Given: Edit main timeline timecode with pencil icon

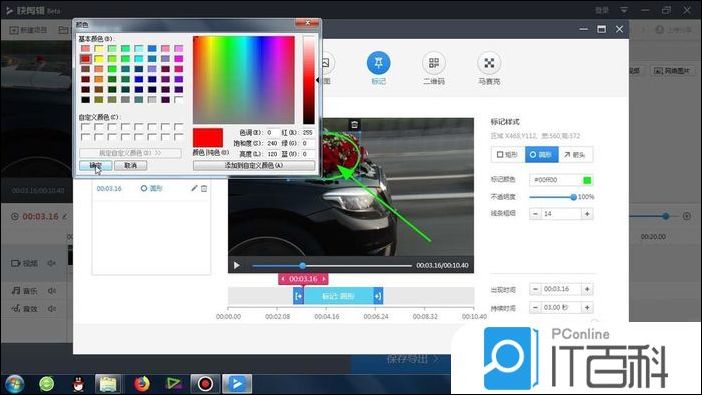Looking at the screenshot, I should [65, 216].
